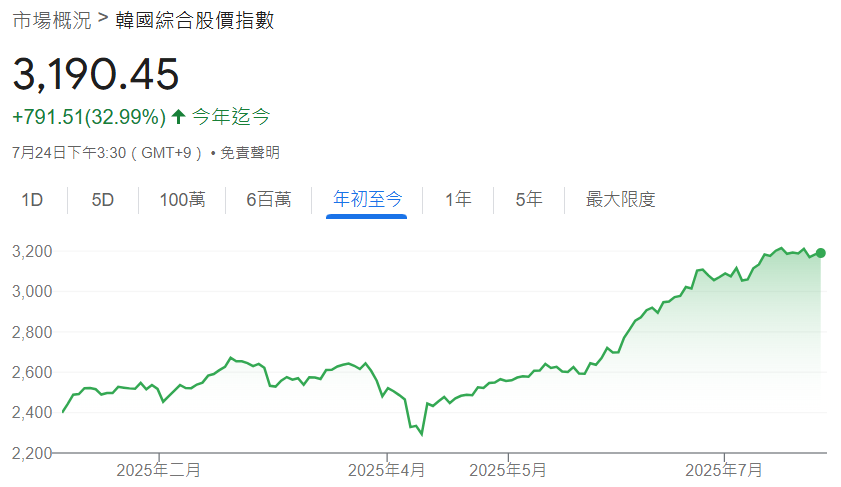Click the 韓國綜合股價指數 title

tap(195, 21)
